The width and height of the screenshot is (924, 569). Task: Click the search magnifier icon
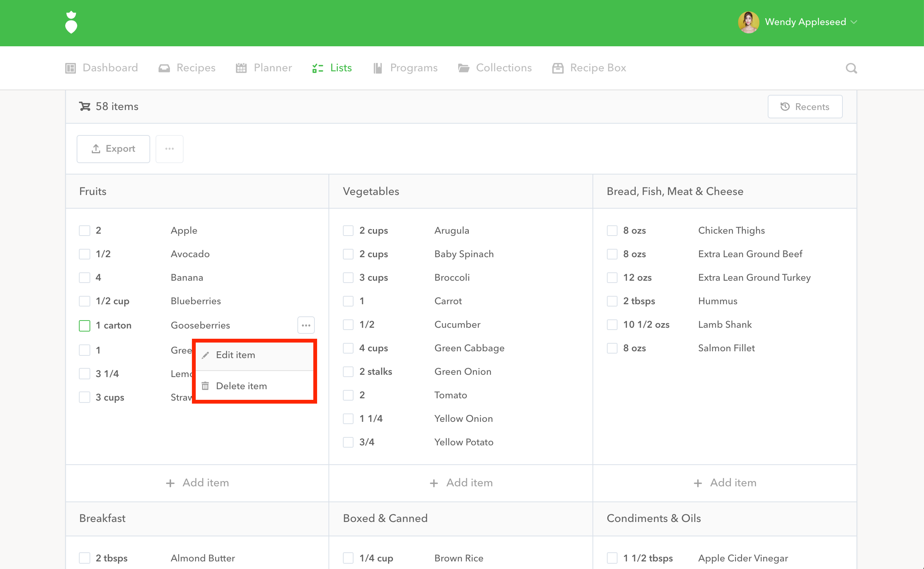pos(851,68)
